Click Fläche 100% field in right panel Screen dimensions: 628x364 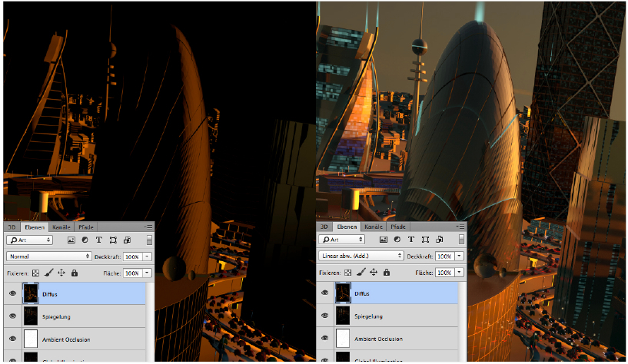pos(445,273)
